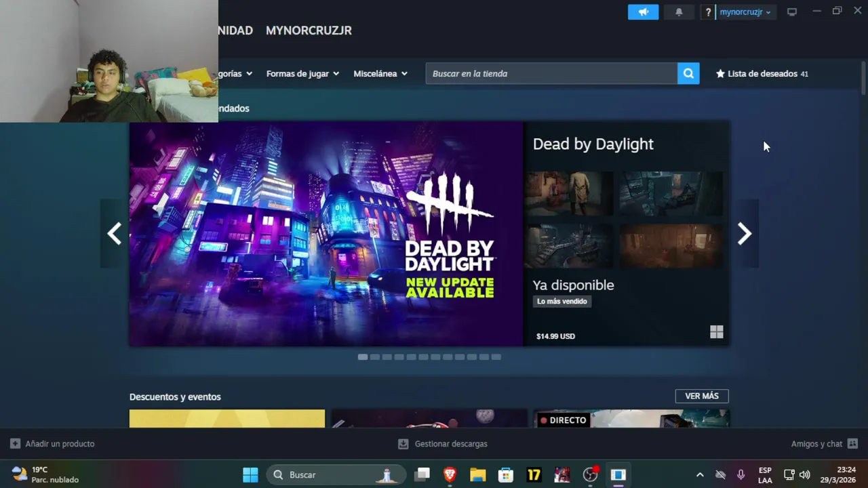
Task: View the bluish-gray room screenshot beside it
Action: pyautogui.click(x=671, y=193)
